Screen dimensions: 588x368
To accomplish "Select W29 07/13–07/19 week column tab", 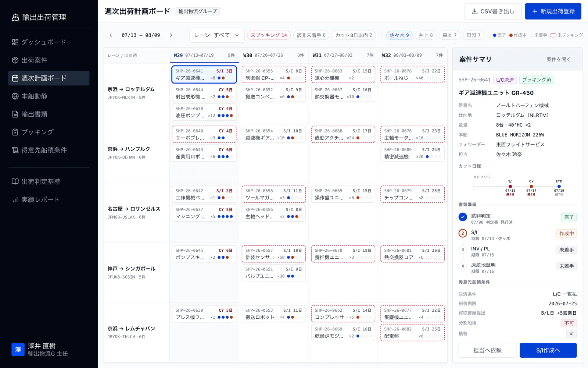I will [204, 56].
